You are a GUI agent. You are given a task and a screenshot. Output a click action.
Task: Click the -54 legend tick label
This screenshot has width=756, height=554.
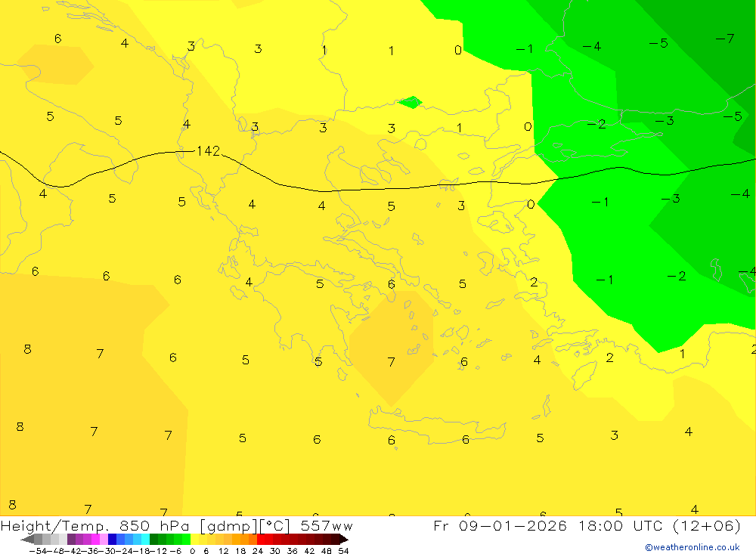click(38, 551)
